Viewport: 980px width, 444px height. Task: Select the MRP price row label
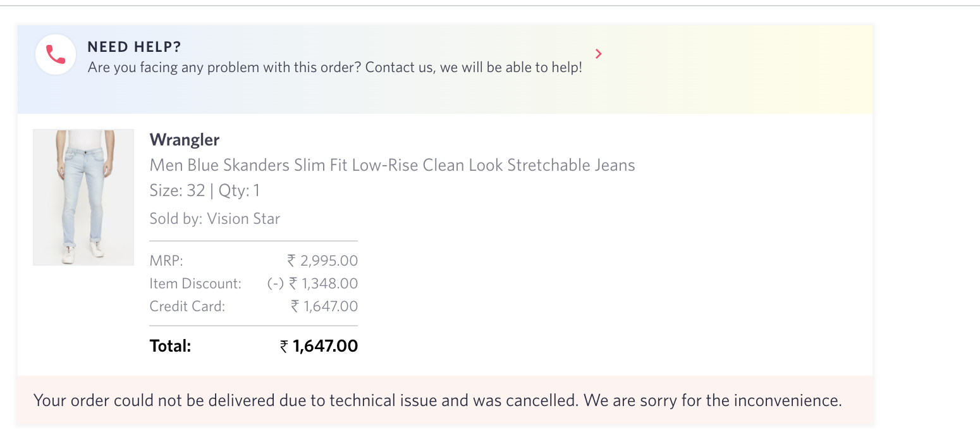click(166, 261)
